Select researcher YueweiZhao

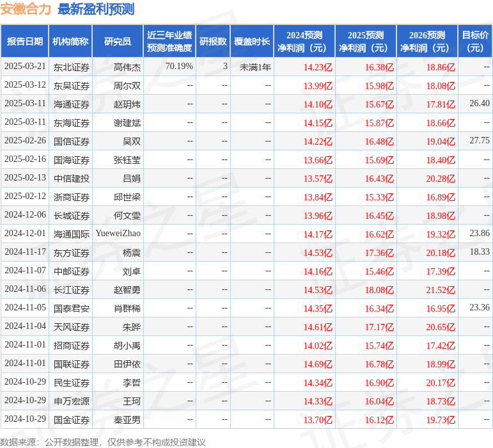click(118, 234)
